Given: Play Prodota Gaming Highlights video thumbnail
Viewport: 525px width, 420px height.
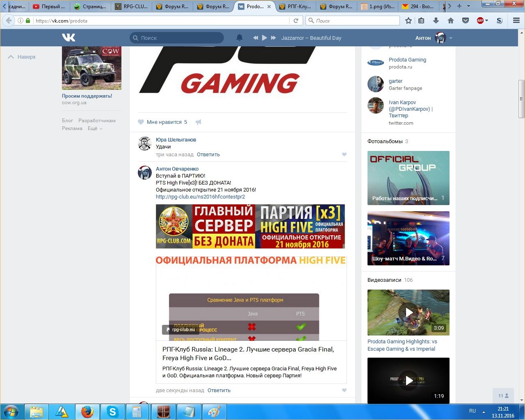Looking at the screenshot, I should [x=409, y=313].
